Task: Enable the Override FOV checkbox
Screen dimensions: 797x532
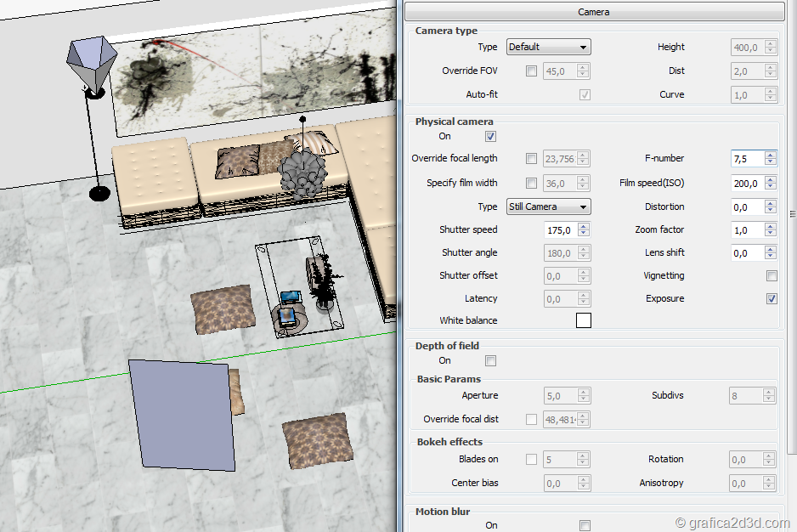Action: (x=531, y=71)
